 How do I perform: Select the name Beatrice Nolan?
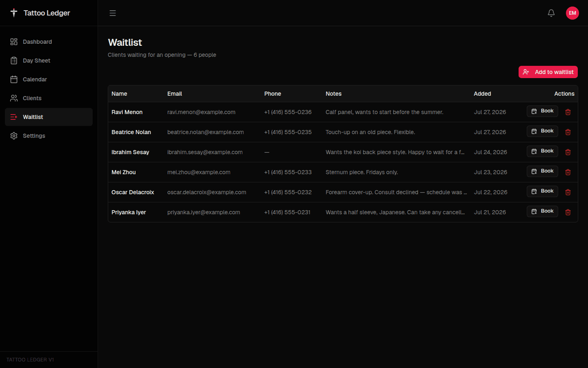pos(131,132)
